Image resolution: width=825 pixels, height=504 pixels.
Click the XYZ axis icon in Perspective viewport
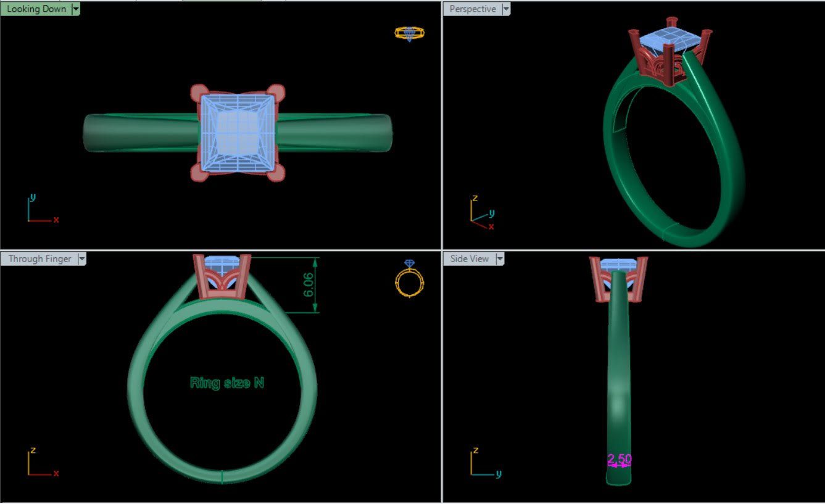(481, 213)
